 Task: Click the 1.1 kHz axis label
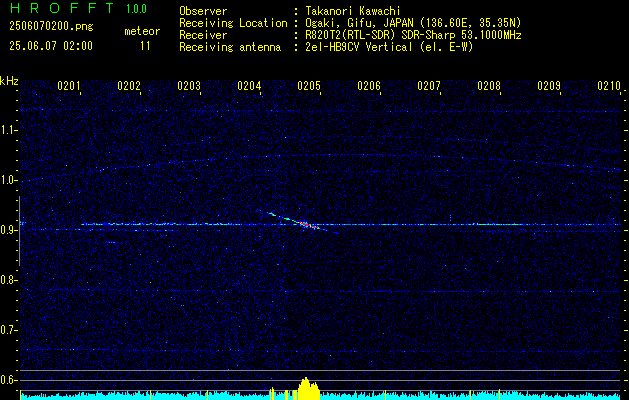click(8, 130)
